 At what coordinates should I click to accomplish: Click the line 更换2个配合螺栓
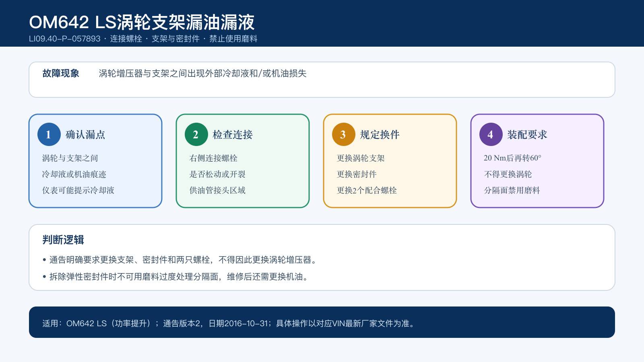coord(367,190)
